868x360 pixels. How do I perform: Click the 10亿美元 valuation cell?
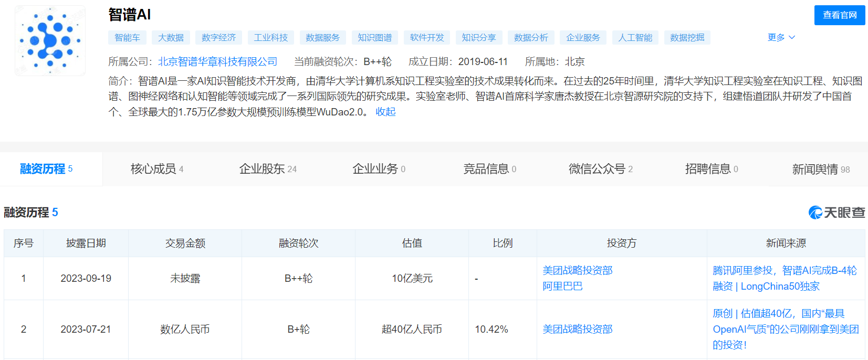coord(412,279)
